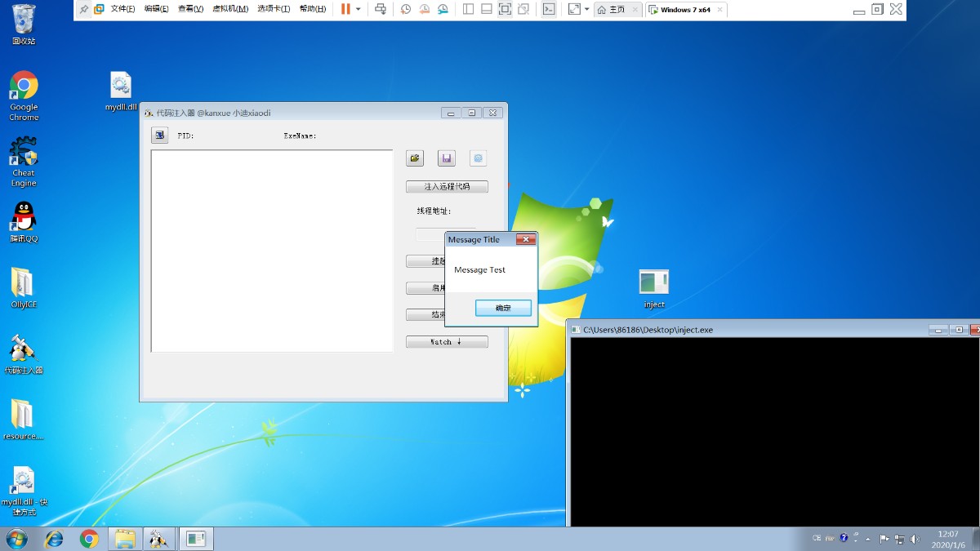Screen dimensions: 980x551
Task: Click the stretch guest display icon
Action: (574, 9)
